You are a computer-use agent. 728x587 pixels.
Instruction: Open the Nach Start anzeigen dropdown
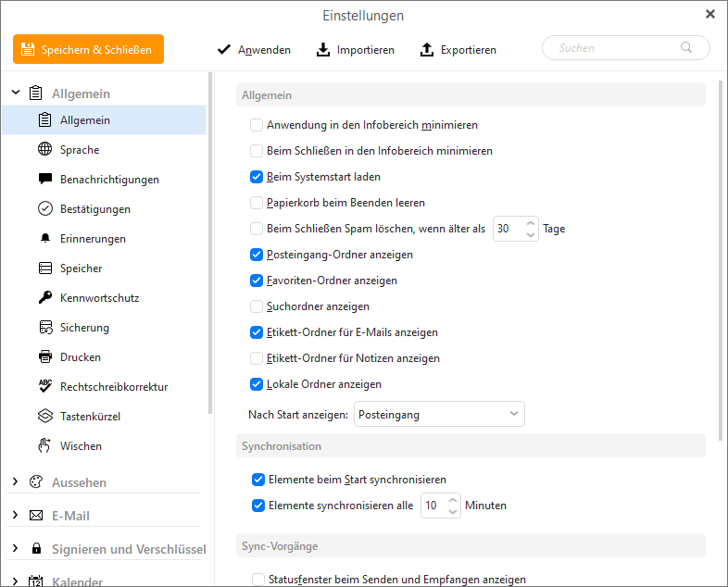tap(439, 414)
